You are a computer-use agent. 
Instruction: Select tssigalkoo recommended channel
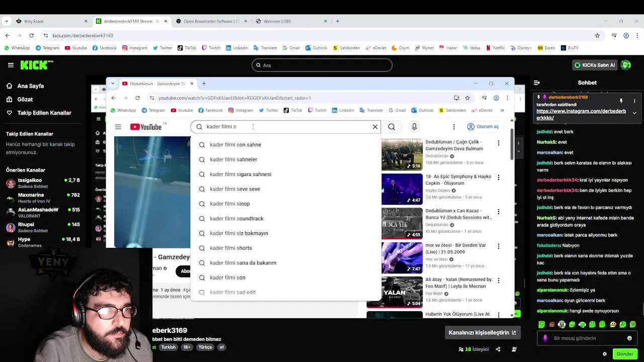point(43,183)
